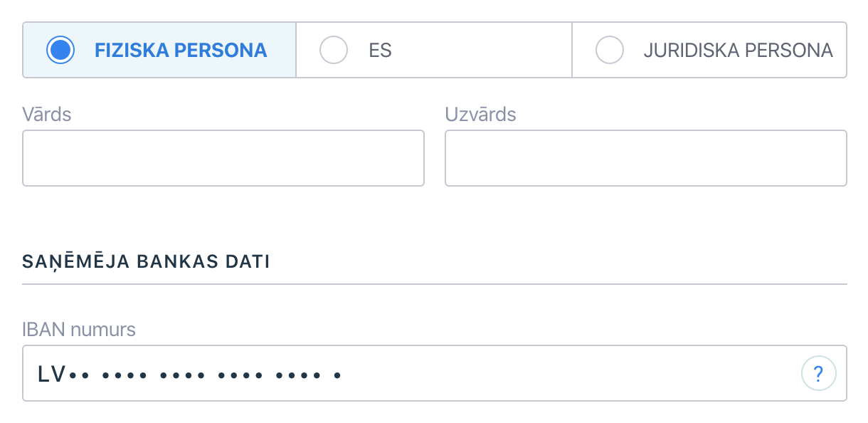Click the Vārds field label
Image resolution: width=868 pixels, height=423 pixels.
click(47, 114)
